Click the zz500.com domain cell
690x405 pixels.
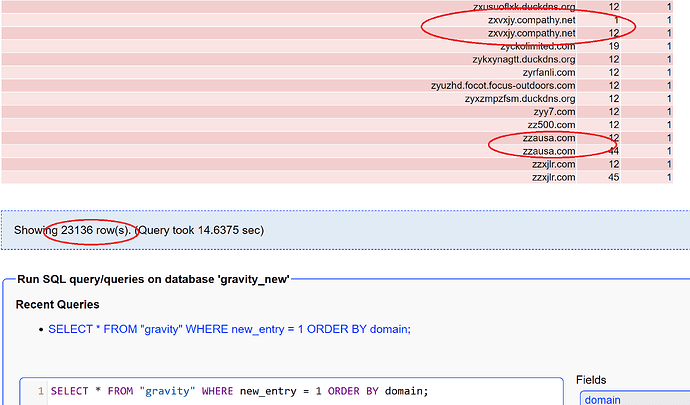pyautogui.click(x=551, y=124)
